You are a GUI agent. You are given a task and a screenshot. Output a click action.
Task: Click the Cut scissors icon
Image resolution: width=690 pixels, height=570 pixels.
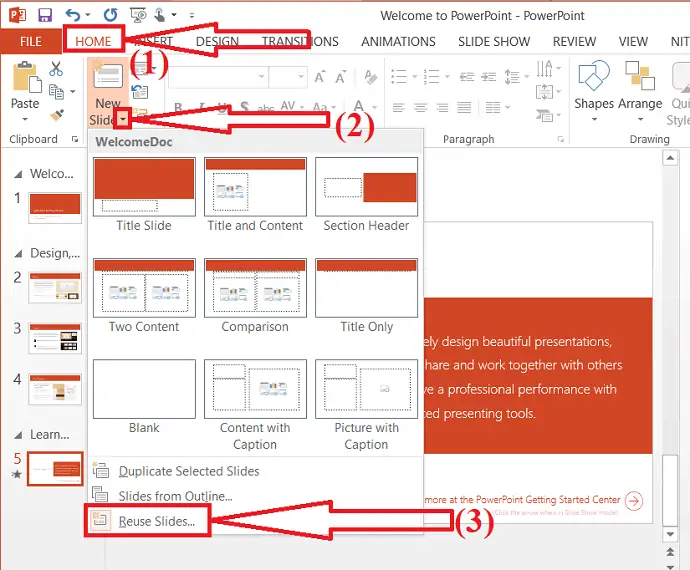pos(56,69)
